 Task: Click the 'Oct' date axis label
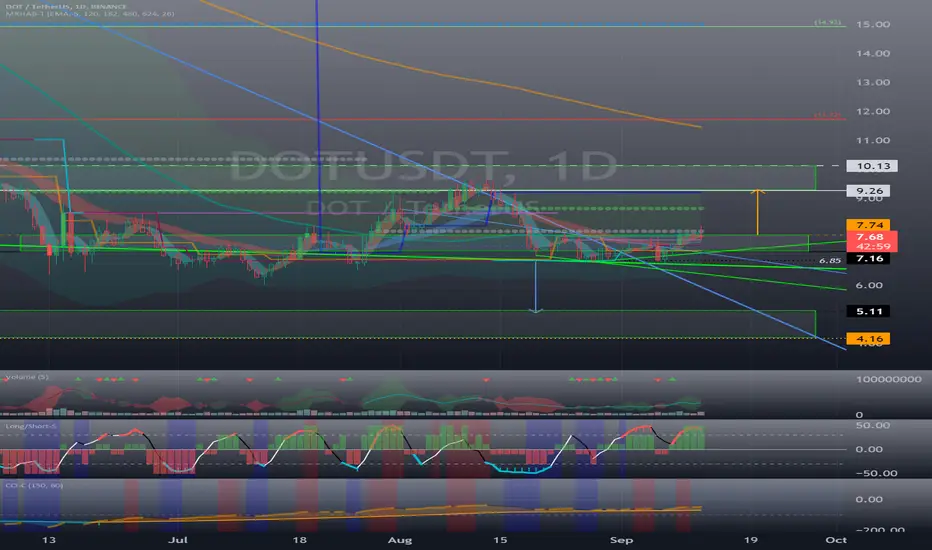click(836, 540)
